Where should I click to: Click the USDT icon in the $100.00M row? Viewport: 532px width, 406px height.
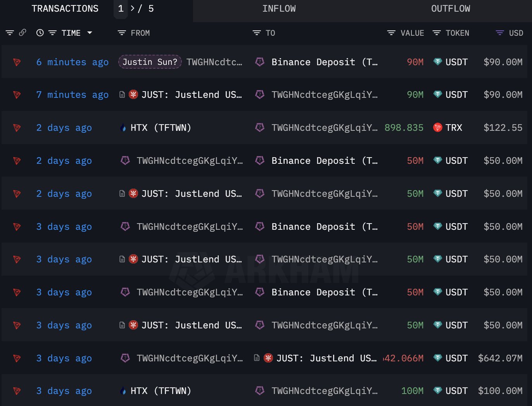(437, 390)
